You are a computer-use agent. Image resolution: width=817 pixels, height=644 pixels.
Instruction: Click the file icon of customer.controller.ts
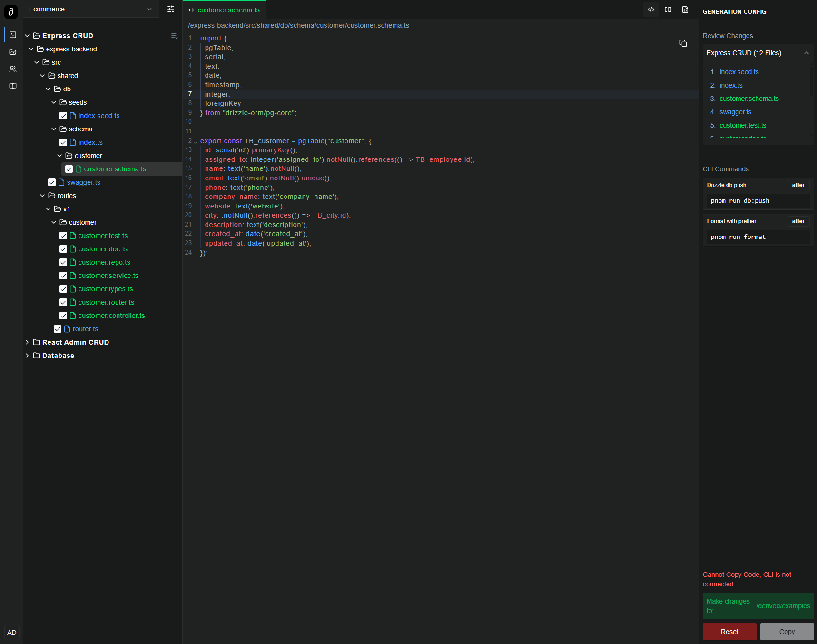point(73,316)
